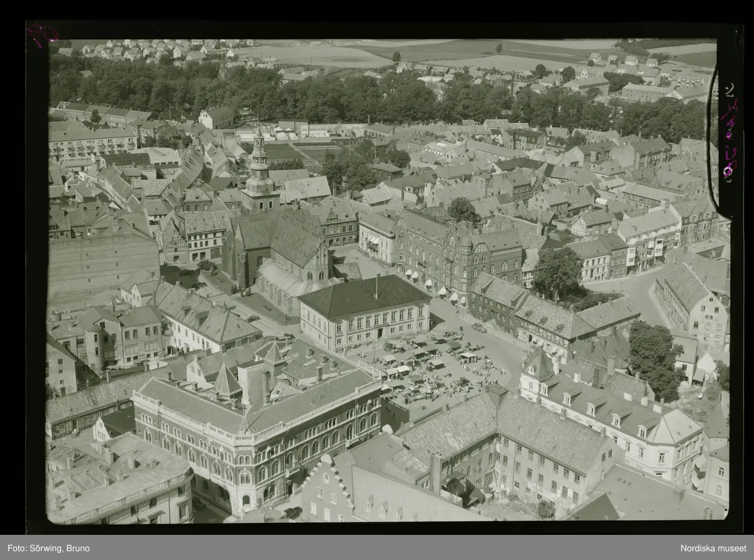
Task: Click the handwritten red number at right edge
Action: (729, 131)
